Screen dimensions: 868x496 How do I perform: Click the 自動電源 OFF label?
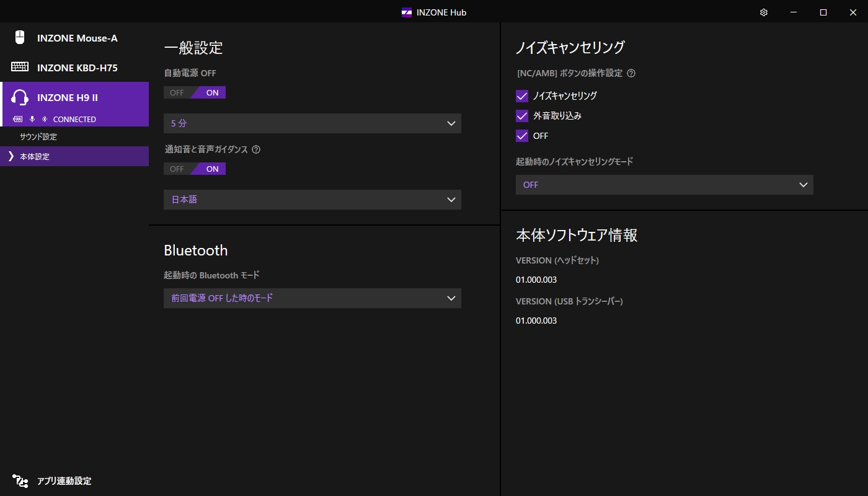click(x=190, y=73)
